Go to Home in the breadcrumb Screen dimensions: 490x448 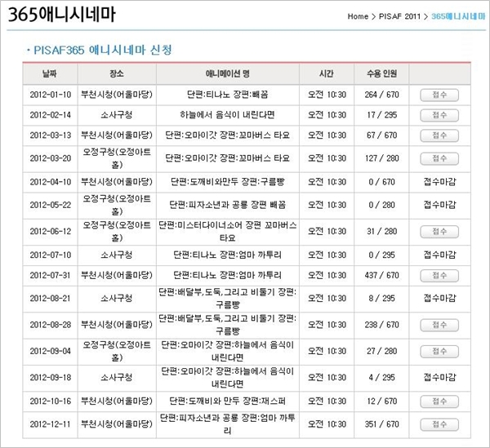click(358, 16)
